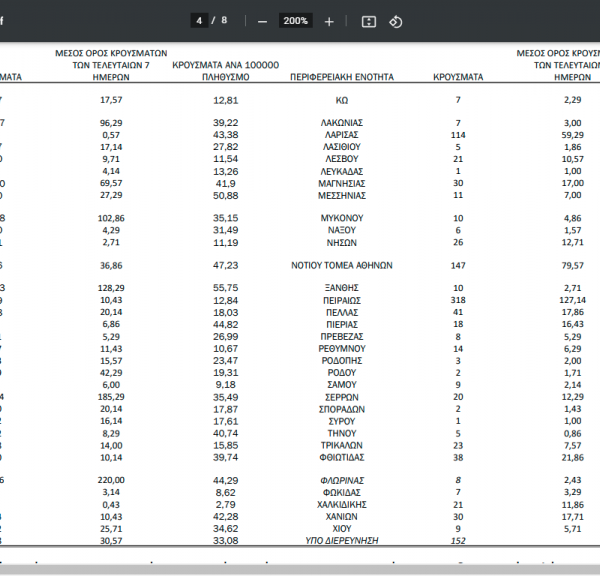Click the ΝΑΞΟΥ region name
600x576 pixels.
coord(342,230)
